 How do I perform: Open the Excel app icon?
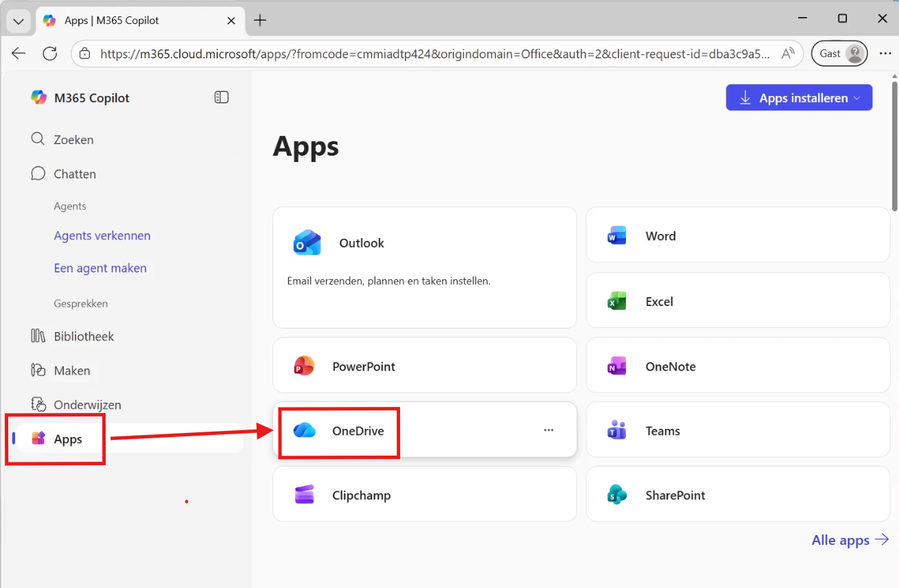coord(617,301)
